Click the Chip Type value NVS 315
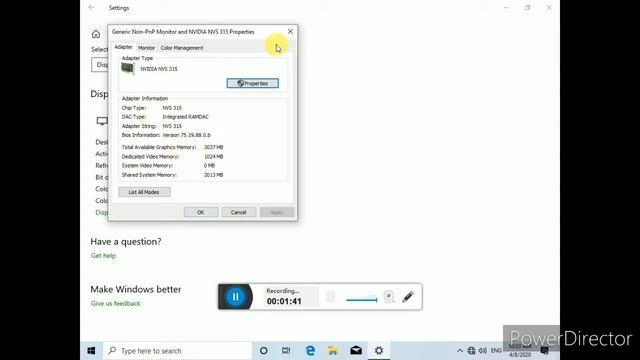Viewport: 640px width, 360px height. point(172,108)
